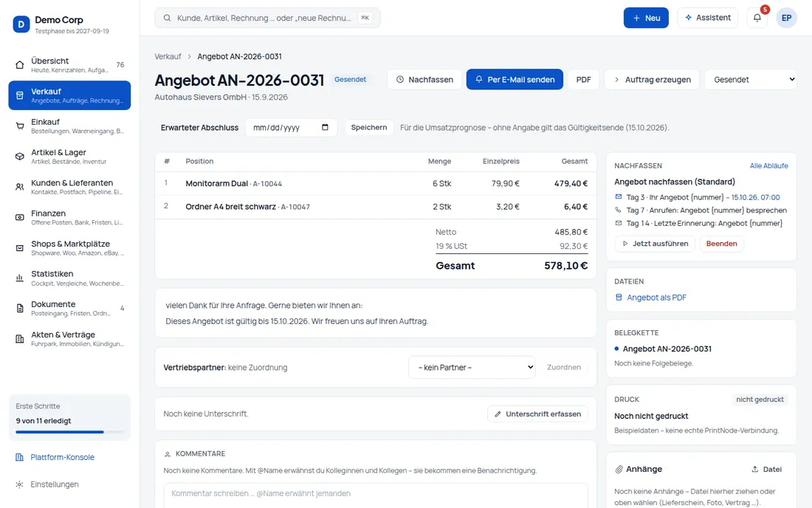Click the Einstellungen gear icon
Image resolution: width=812 pixels, height=508 pixels.
tap(20, 484)
